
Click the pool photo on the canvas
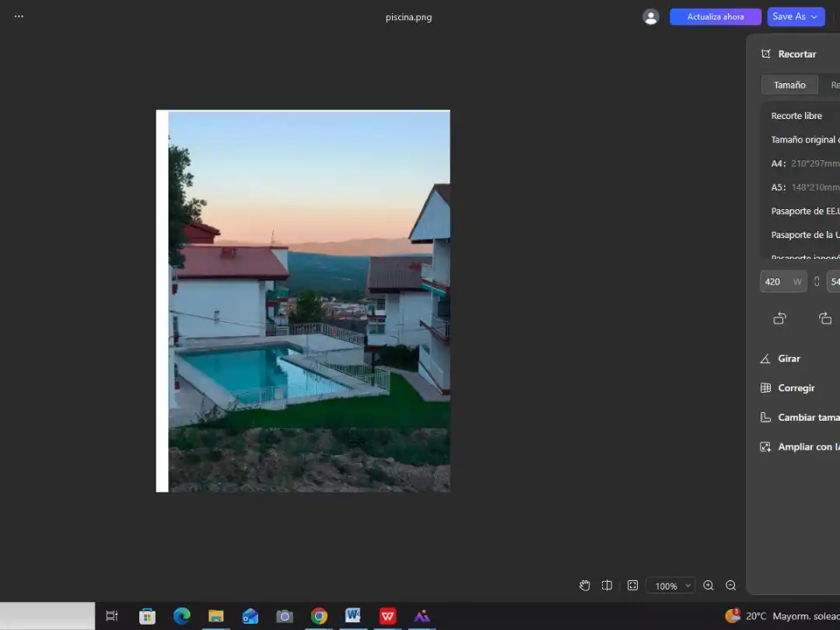pyautogui.click(x=303, y=301)
